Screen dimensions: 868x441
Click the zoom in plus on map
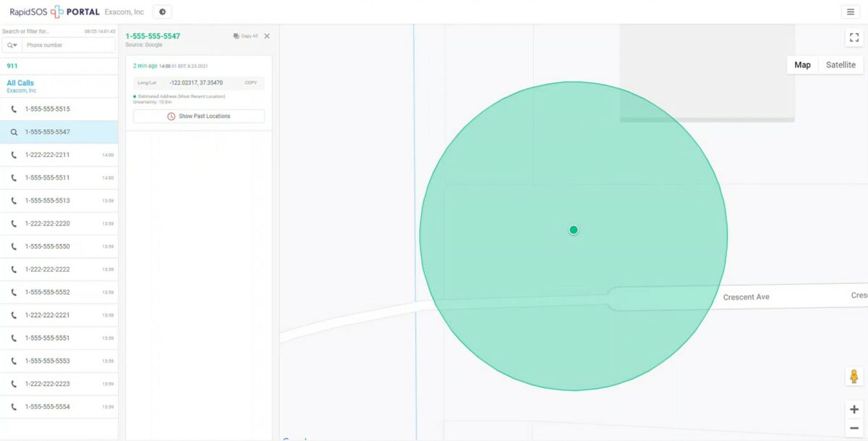[x=855, y=408]
